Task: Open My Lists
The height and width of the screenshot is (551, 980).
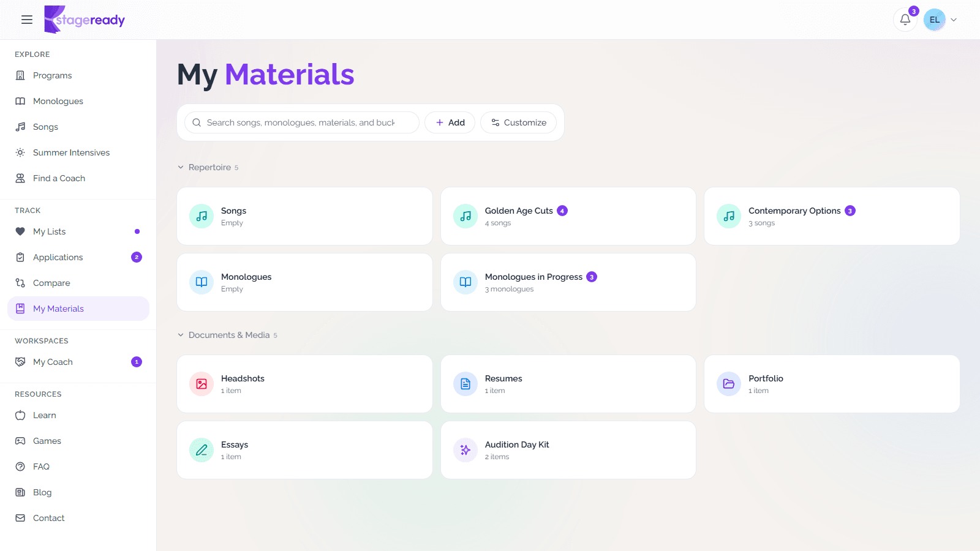Action: coord(78,231)
